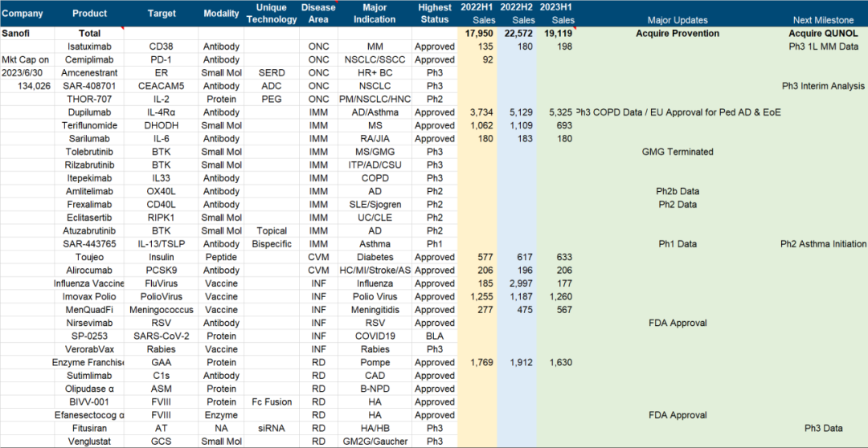Click the Unique Technology header
Screen dimensions: 868x448
coord(272,14)
